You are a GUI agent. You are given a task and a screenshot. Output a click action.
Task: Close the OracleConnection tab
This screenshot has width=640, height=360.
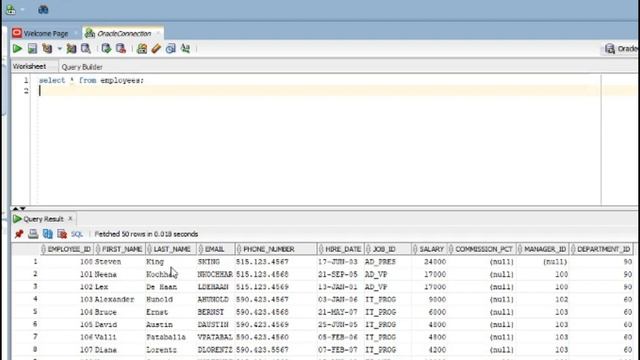click(158, 33)
